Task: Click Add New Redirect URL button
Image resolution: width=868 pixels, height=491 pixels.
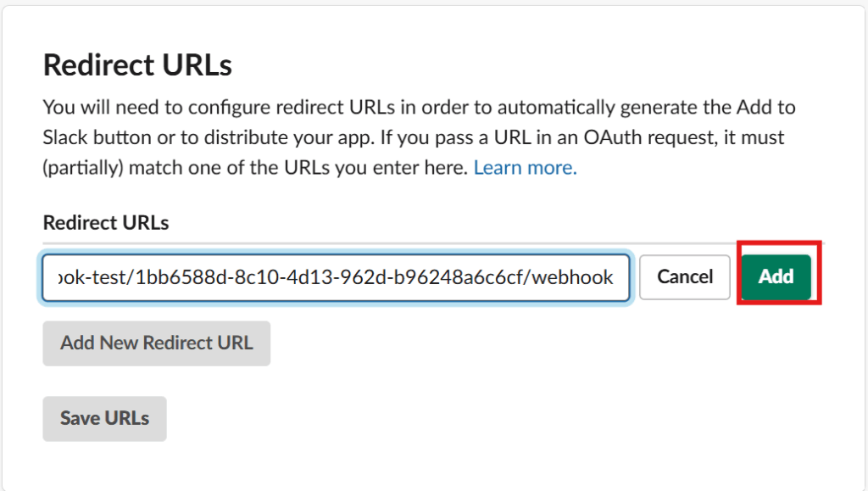Action: tap(156, 343)
